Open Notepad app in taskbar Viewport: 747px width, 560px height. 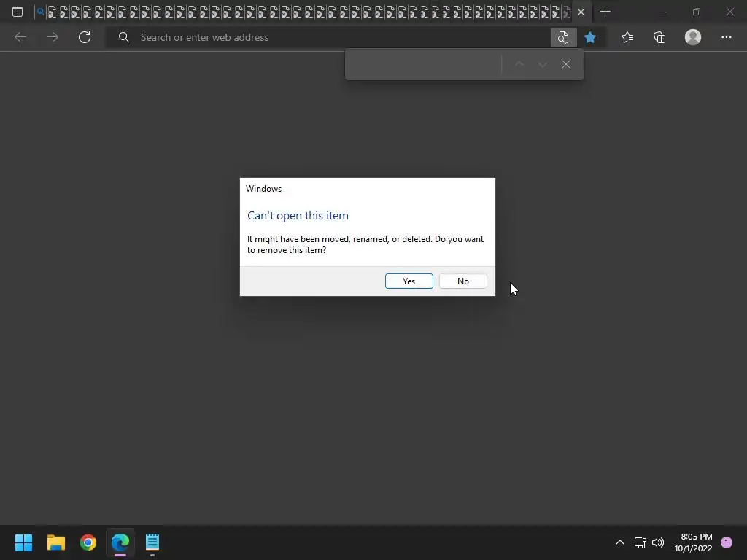pos(152,542)
